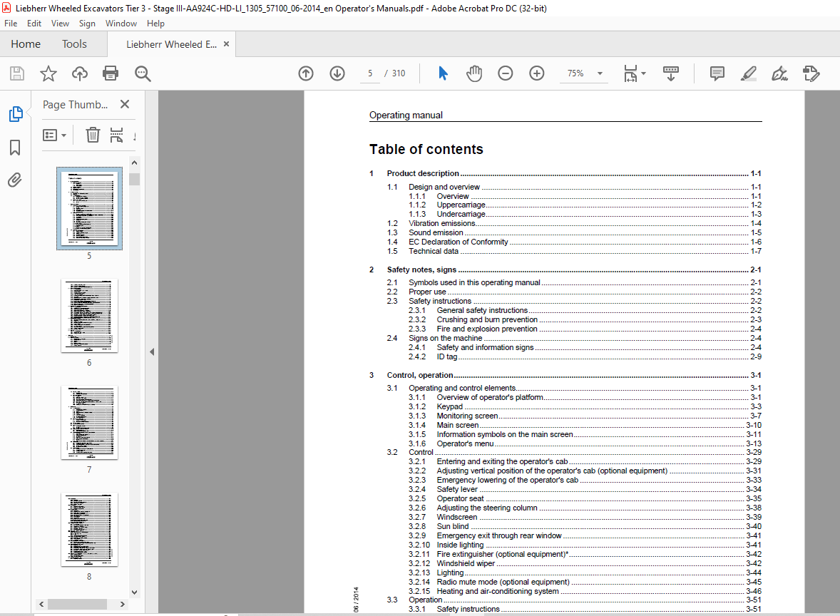Close the Page Thumbnails panel
Viewport: 840px width, 616px height.
tap(125, 105)
